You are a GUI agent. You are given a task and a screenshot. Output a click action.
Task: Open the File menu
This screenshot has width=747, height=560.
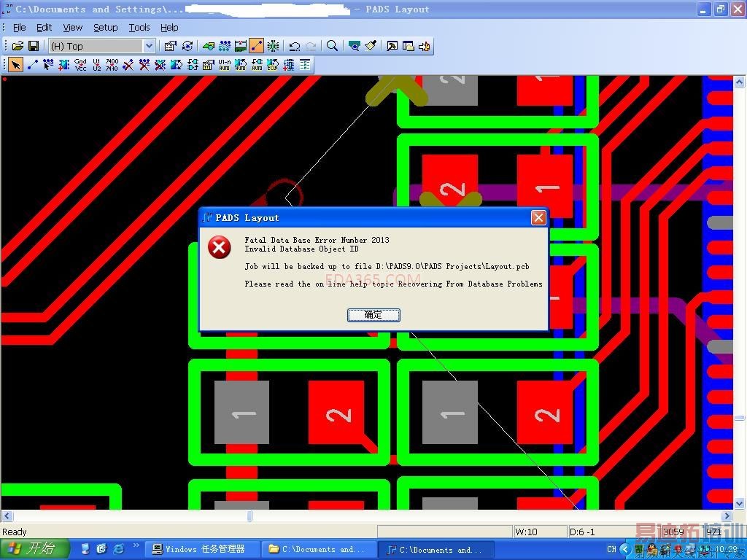pos(20,28)
